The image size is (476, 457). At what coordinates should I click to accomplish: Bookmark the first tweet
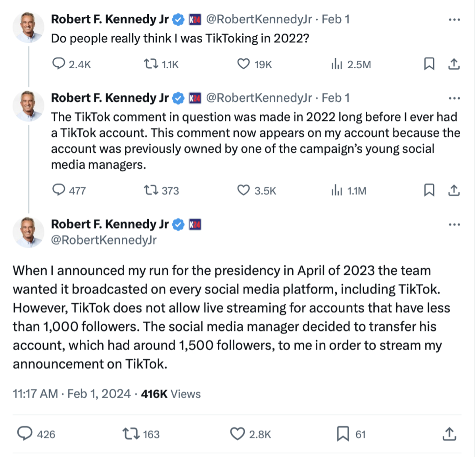(x=429, y=64)
